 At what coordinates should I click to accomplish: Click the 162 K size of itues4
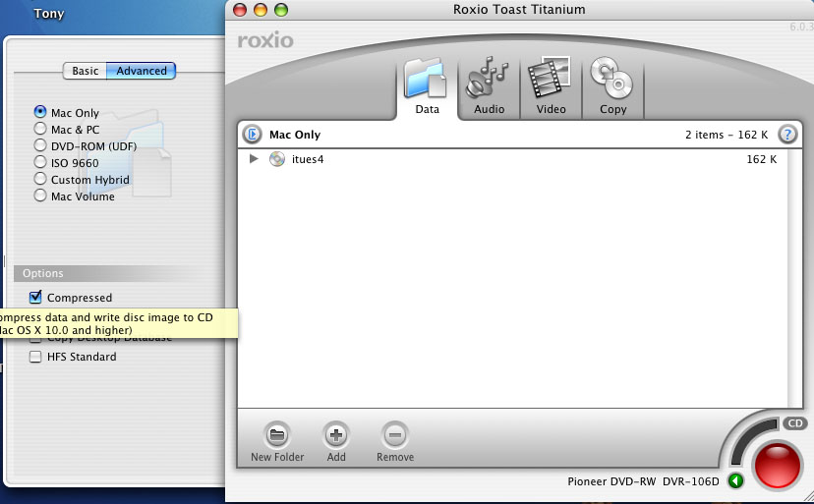tap(761, 159)
